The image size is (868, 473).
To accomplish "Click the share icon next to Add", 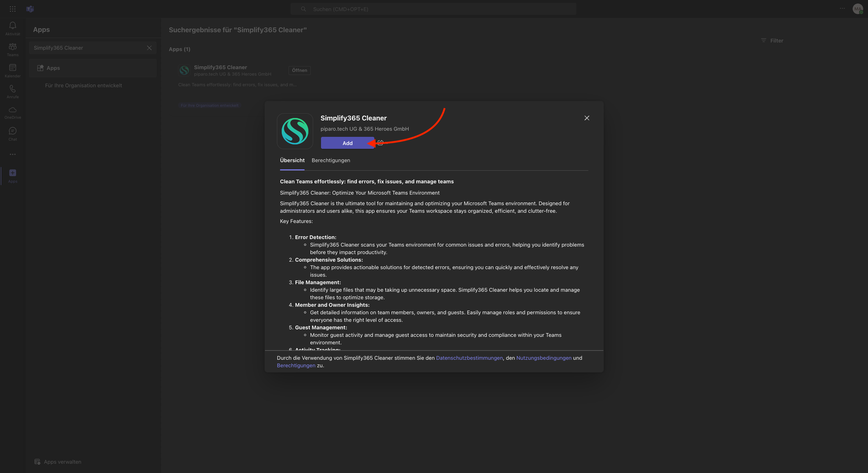I will 380,143.
